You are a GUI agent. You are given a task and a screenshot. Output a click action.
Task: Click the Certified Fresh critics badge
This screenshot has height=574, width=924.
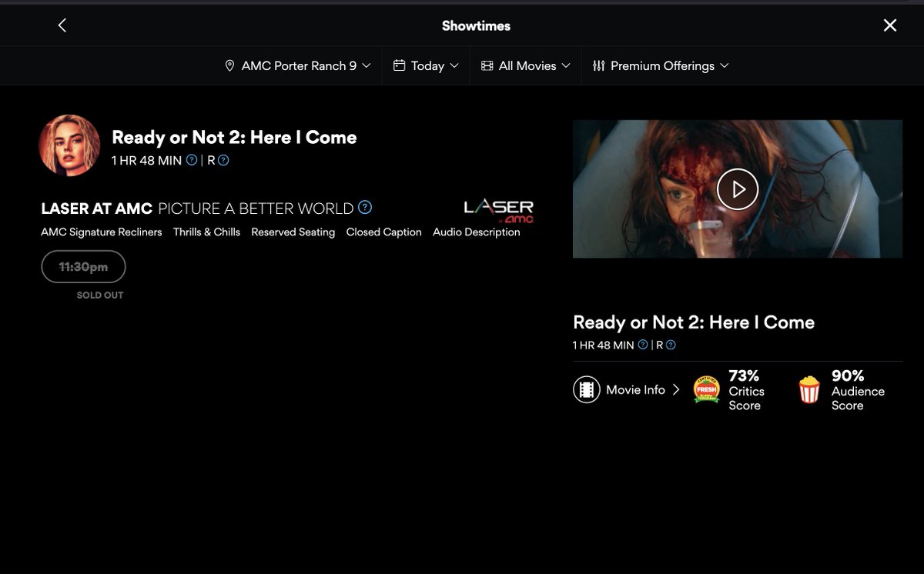pyautogui.click(x=707, y=390)
